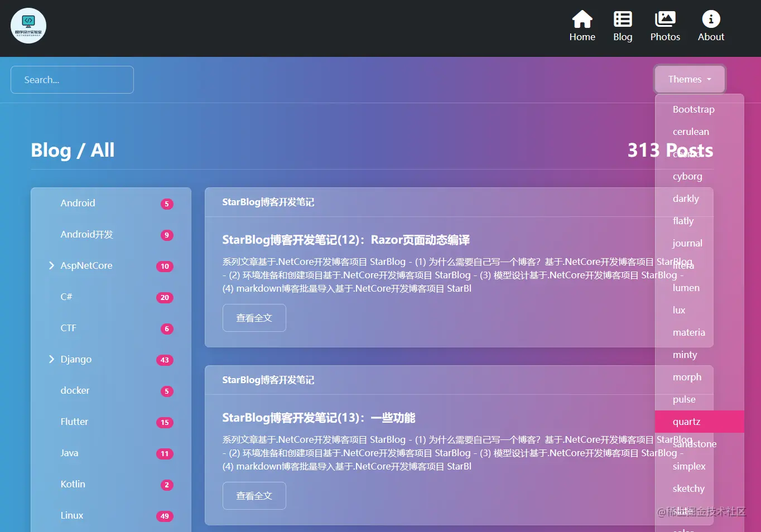Open the Android category
This screenshot has height=532, width=761.
pos(78,203)
